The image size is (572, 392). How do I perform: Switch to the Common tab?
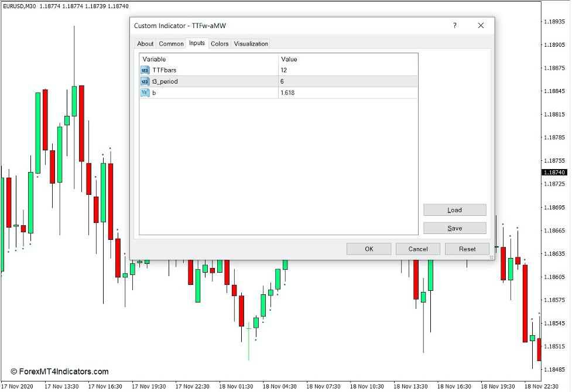(171, 43)
